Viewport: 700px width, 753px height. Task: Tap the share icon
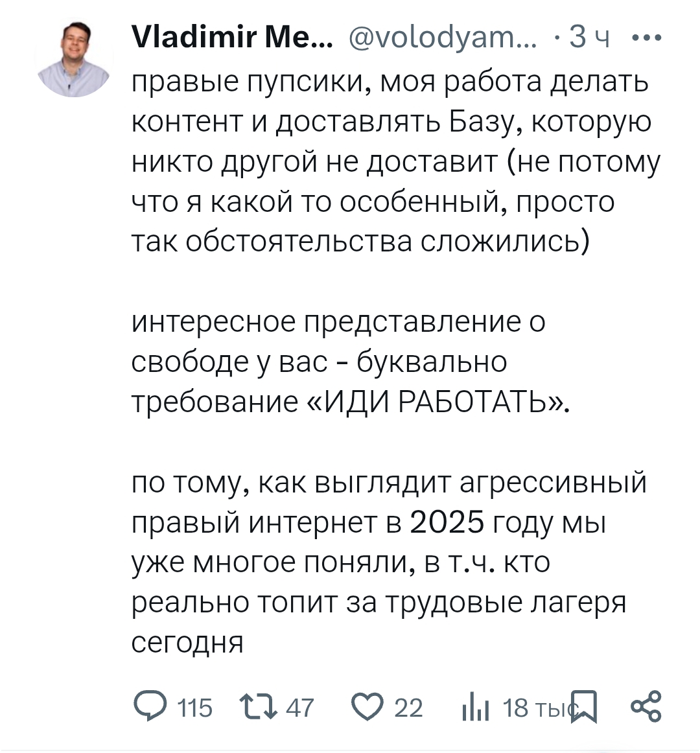coord(646,706)
